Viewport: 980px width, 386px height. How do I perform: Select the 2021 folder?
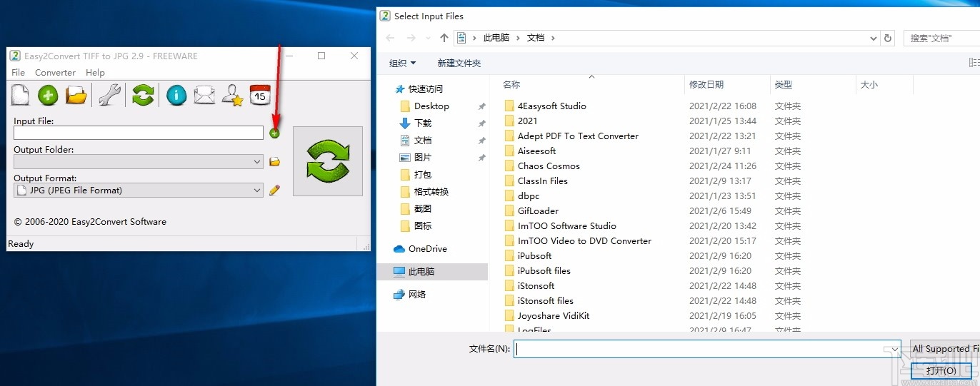527,121
